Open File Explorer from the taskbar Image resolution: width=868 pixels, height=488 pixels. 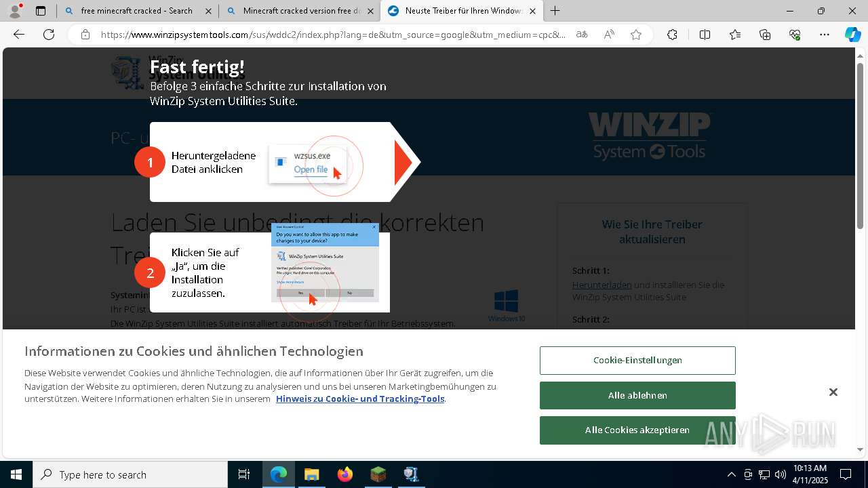(311, 474)
